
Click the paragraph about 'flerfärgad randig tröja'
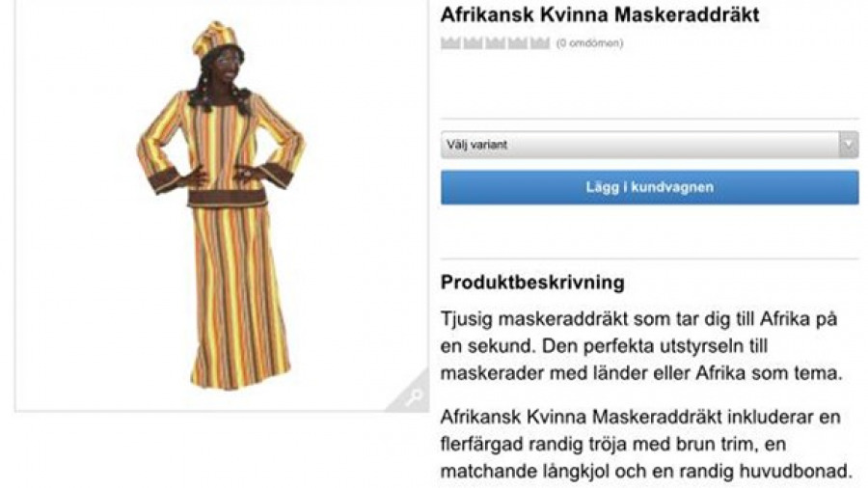pos(646,444)
